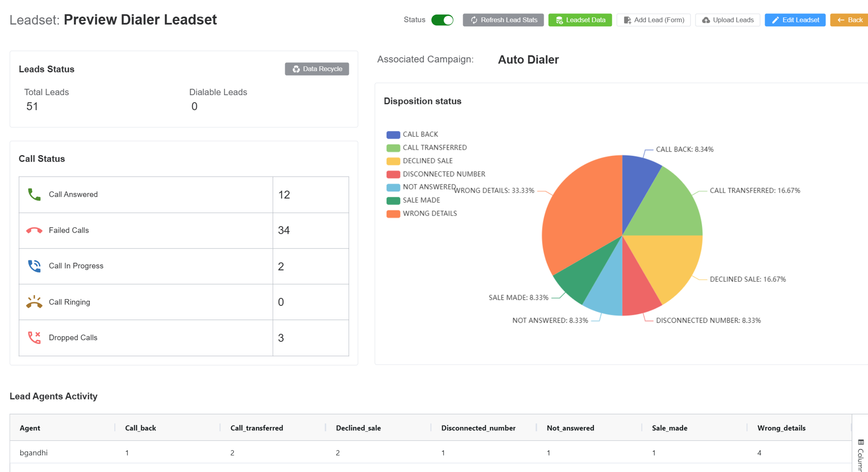
Task: Click the Data Recycle button
Action: (x=317, y=69)
